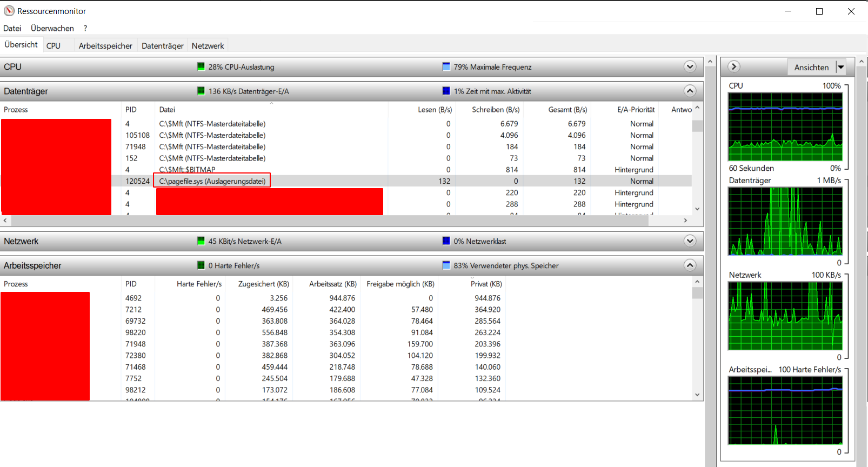Select the disk row with PID 152

point(346,158)
